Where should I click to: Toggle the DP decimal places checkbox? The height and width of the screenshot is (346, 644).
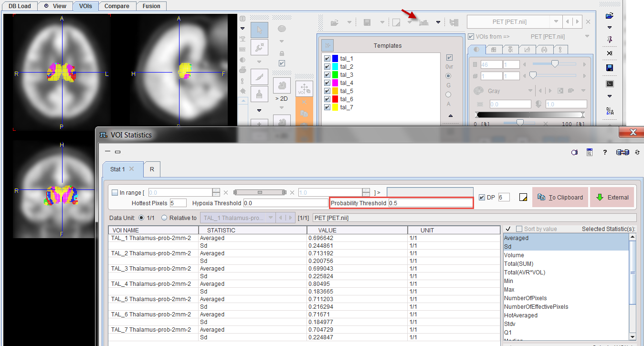[482, 198]
